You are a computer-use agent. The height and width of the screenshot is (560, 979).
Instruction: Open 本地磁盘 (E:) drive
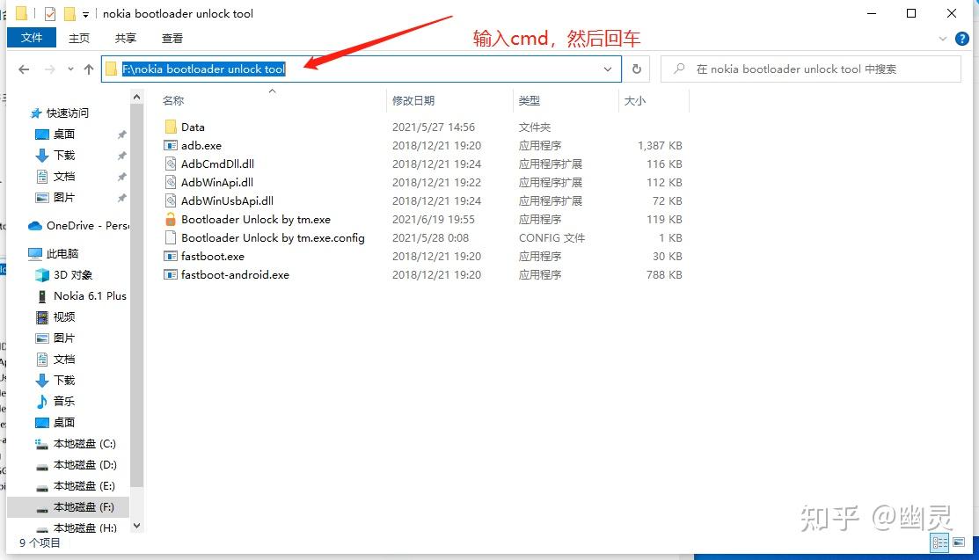point(84,485)
